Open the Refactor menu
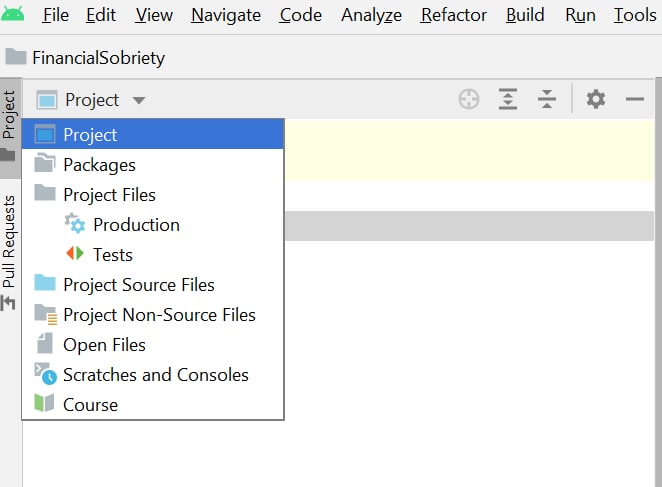 (453, 15)
